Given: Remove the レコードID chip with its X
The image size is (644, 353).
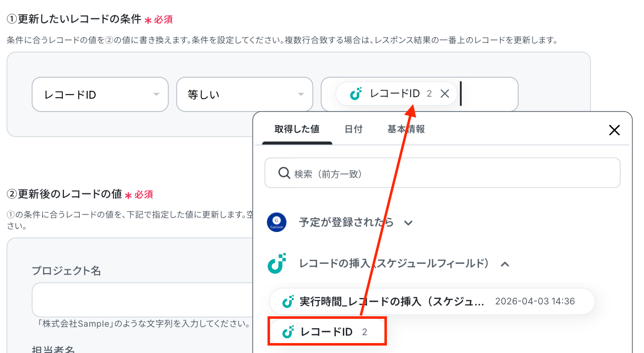Looking at the screenshot, I should click(445, 94).
